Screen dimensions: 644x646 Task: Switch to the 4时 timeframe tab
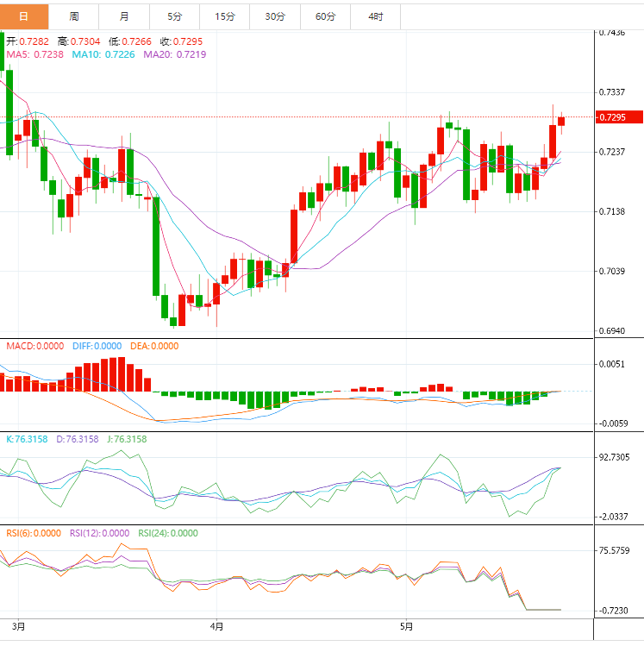pyautogui.click(x=376, y=16)
